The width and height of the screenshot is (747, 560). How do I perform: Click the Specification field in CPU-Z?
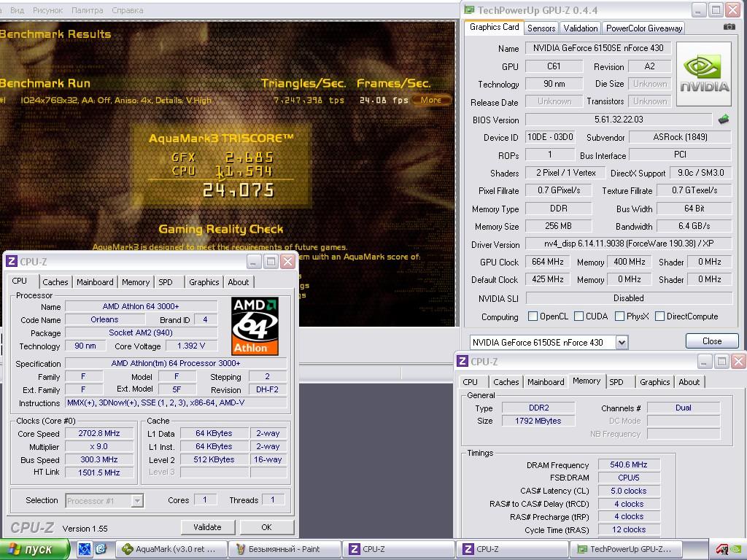pos(176,363)
